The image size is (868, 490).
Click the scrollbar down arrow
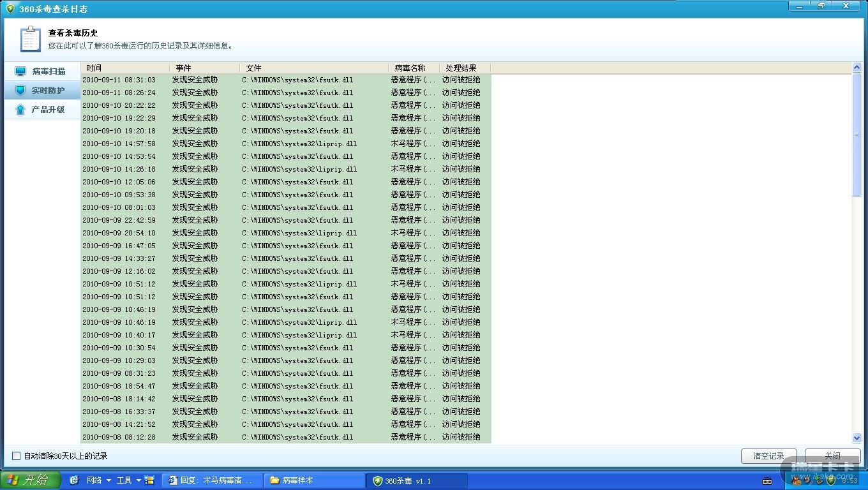(x=857, y=438)
